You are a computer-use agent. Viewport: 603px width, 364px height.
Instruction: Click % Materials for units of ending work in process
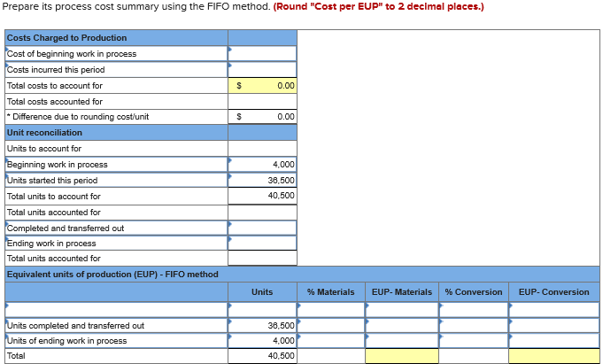click(x=331, y=340)
